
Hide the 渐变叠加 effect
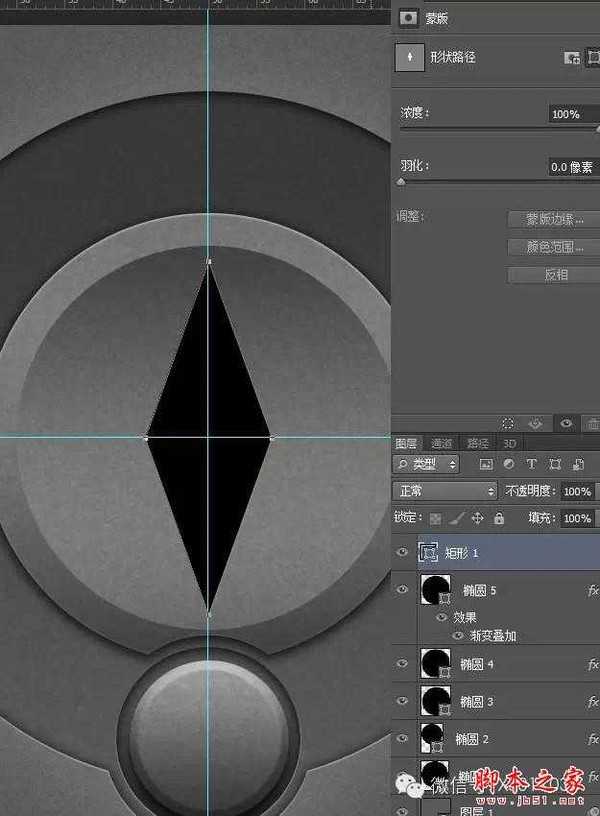click(458, 635)
